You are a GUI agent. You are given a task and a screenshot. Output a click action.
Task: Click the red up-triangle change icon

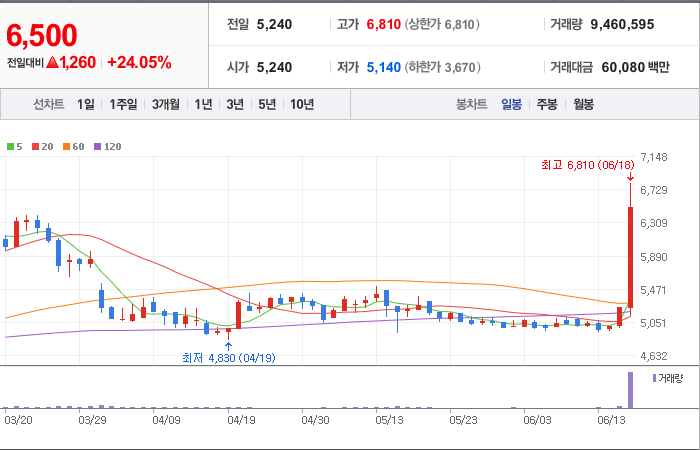52,62
